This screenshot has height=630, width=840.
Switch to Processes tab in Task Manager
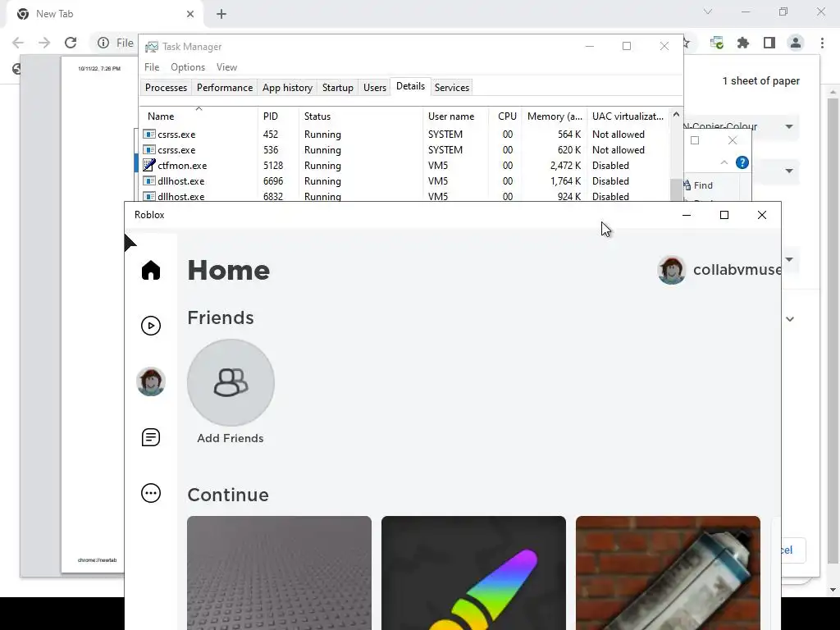pos(166,87)
